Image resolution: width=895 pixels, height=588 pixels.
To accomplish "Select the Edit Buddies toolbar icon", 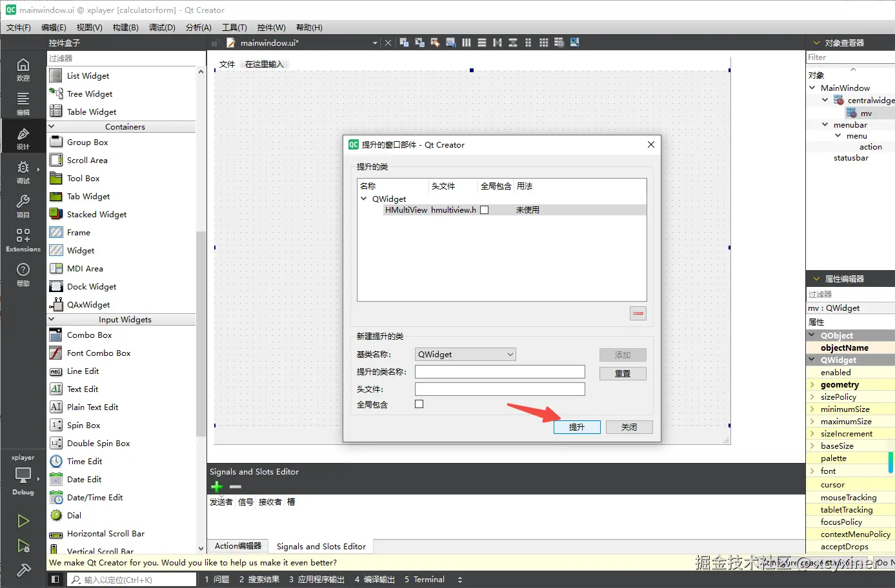I will pyautogui.click(x=436, y=43).
